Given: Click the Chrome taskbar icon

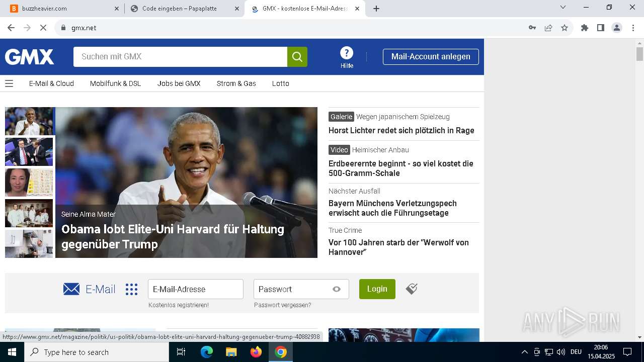Looking at the screenshot, I should (x=281, y=352).
